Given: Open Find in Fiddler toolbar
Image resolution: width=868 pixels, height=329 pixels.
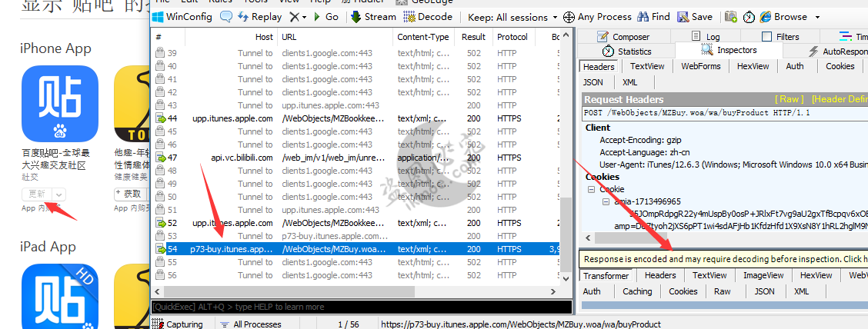Looking at the screenshot, I should (654, 17).
